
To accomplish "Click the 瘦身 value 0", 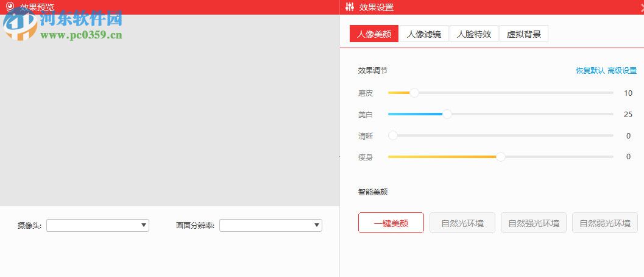I will [x=628, y=157].
